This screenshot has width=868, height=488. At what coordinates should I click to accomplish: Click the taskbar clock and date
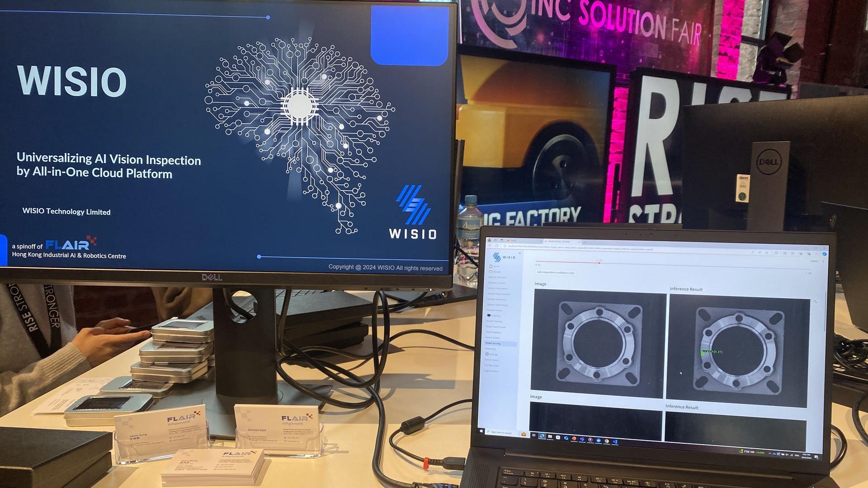[x=807, y=456]
